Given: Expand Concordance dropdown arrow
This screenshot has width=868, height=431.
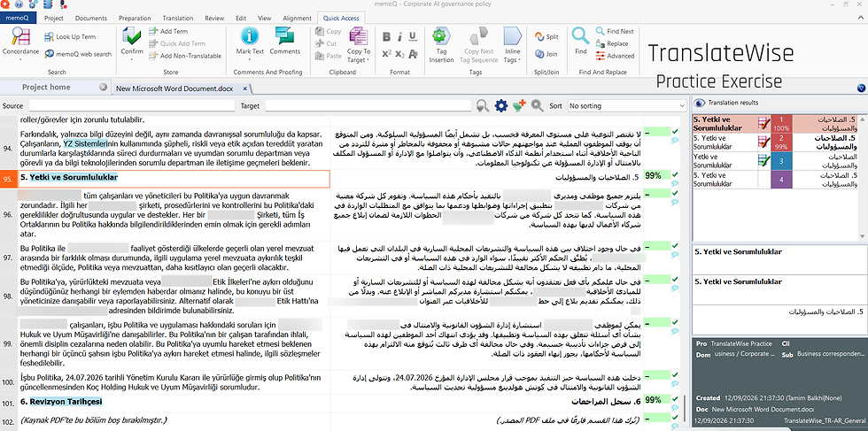Looking at the screenshot, I should tap(21, 58).
